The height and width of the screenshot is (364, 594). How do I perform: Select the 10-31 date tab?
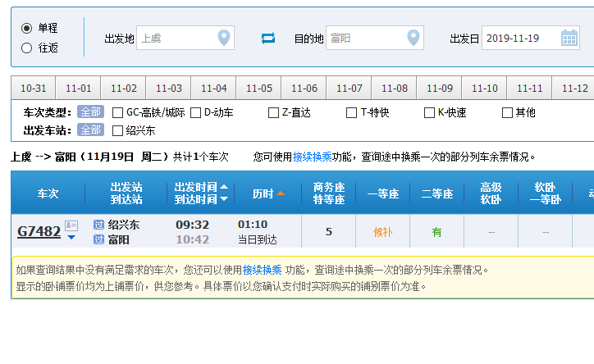(x=34, y=89)
